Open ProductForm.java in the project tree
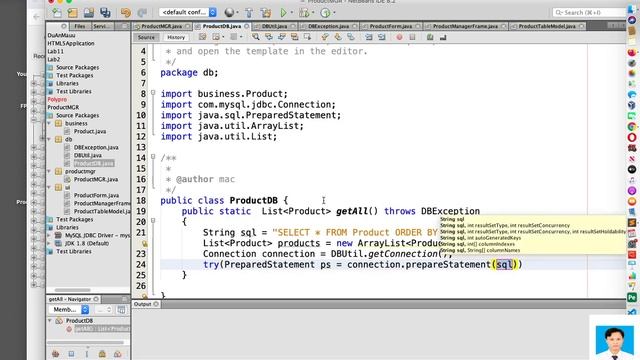 point(96,196)
